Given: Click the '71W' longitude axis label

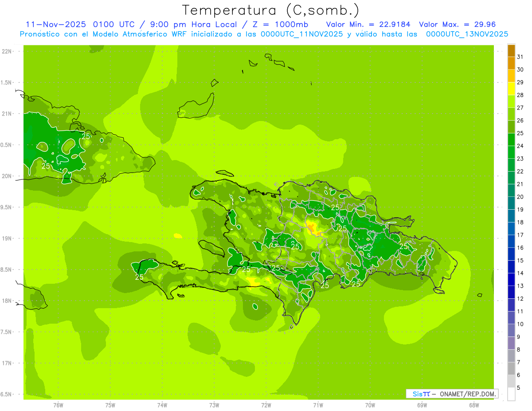Looking at the screenshot, I should coord(318,405).
